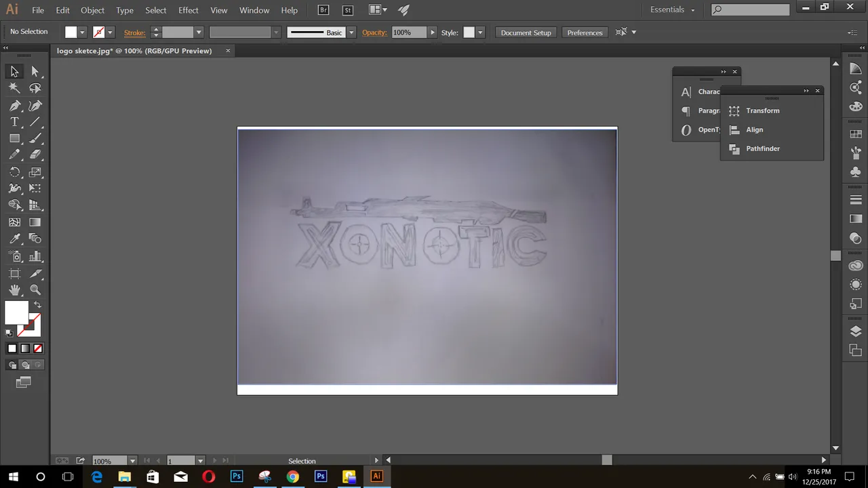The height and width of the screenshot is (488, 868).
Task: Open the Layers panel icon
Action: pos(856,331)
